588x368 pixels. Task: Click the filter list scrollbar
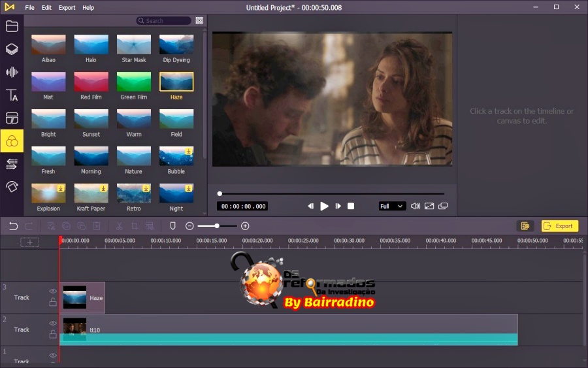click(x=204, y=95)
